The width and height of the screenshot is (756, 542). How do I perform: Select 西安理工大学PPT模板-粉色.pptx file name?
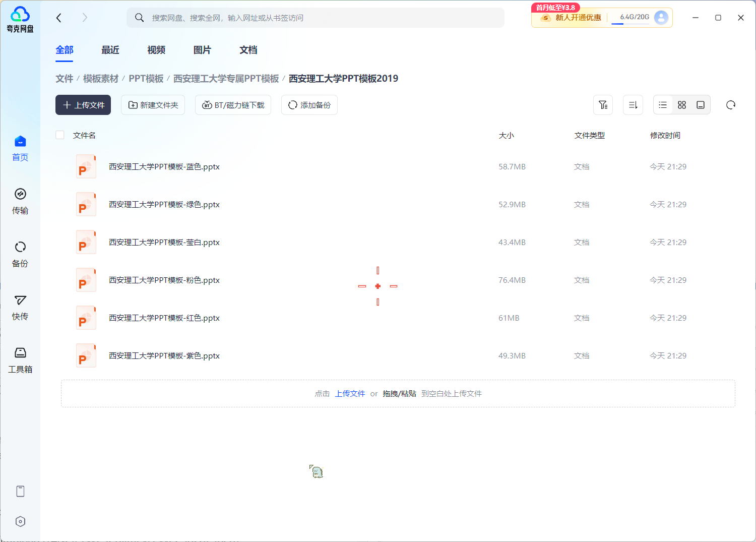click(164, 280)
